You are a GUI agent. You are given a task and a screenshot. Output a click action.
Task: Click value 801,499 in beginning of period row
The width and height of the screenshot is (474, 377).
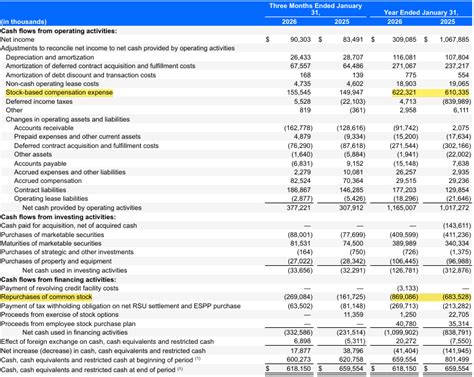point(457,360)
